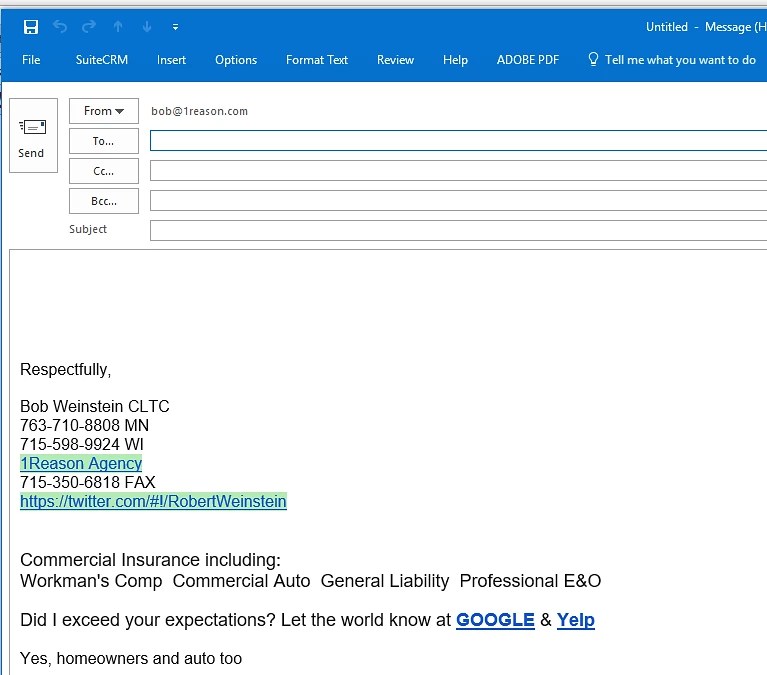Open the SuiteCRM ribbon tab
Screen dimensions: 767x675
[x=102, y=60]
